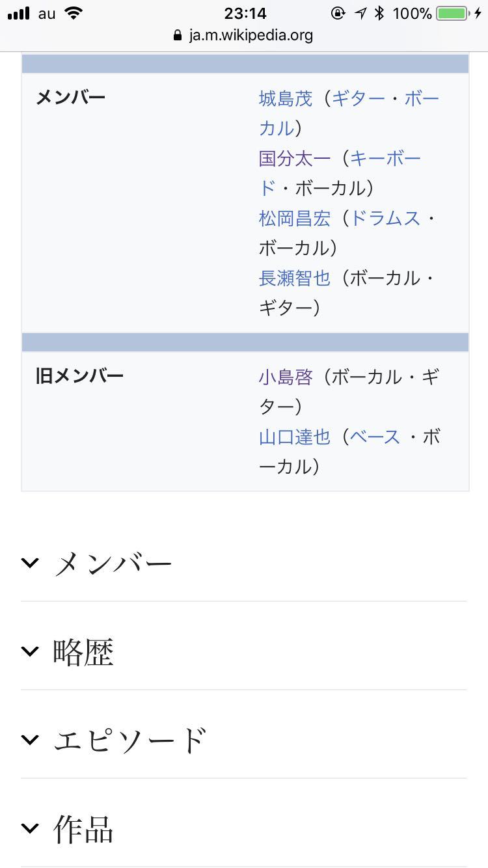This screenshot has width=488, height=868.
Task: Open the 山口達也 former member link
Action: (x=294, y=437)
